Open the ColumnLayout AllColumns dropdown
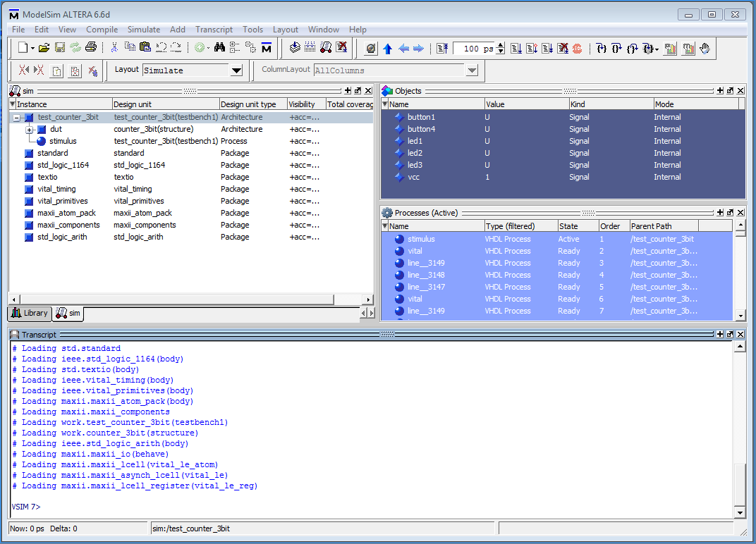Image resolution: width=756 pixels, height=544 pixels. (x=472, y=70)
